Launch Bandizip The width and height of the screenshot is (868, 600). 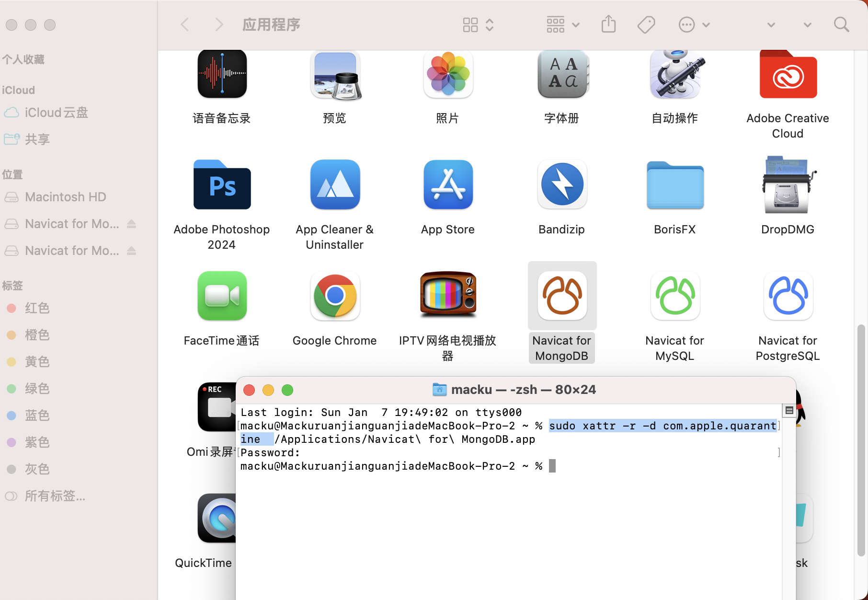pos(562,185)
